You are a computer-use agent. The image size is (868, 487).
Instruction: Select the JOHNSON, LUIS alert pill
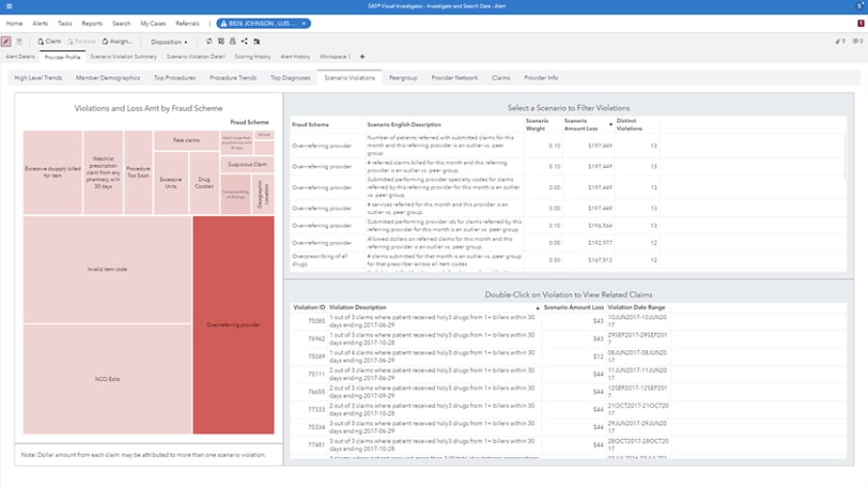pos(263,23)
